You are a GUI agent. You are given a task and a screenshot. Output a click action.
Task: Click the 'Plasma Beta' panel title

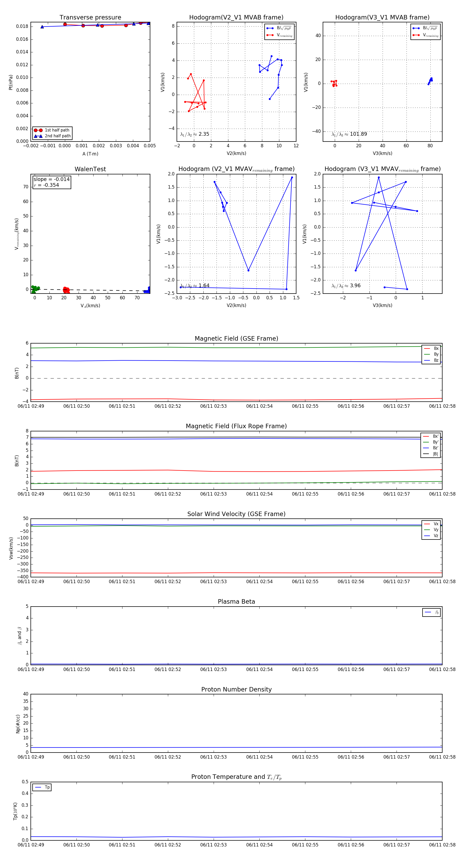click(x=236, y=602)
